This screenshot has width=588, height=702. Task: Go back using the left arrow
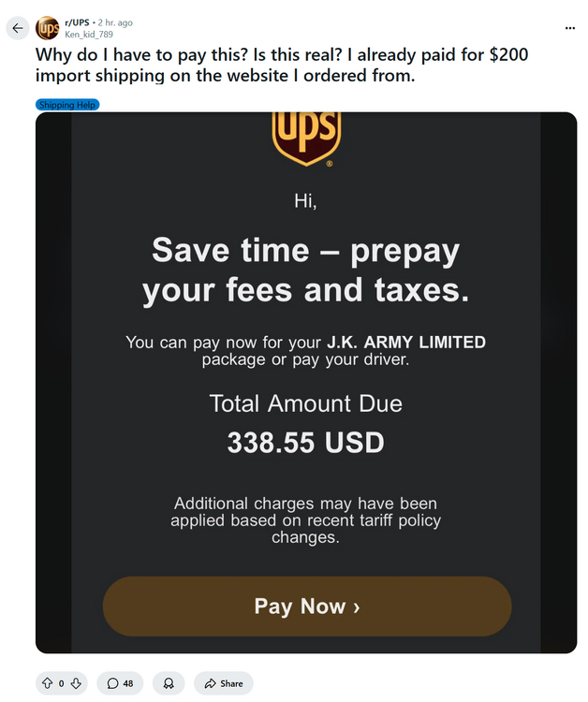[x=17, y=28]
